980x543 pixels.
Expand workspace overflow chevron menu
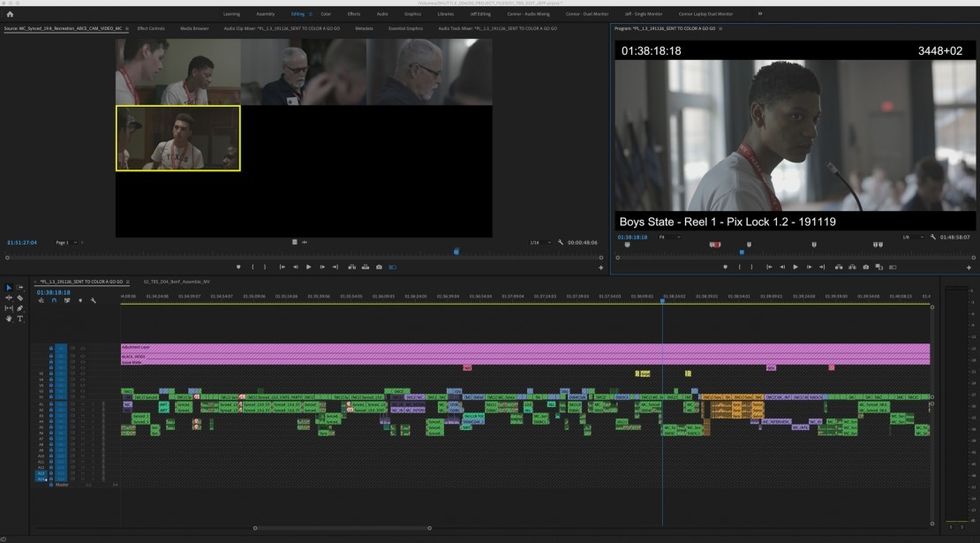point(760,13)
